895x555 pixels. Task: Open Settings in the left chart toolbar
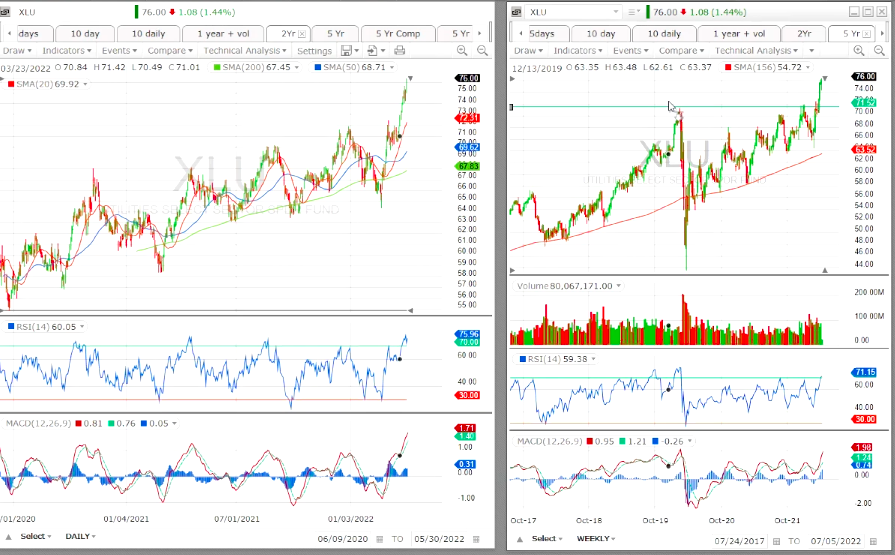point(315,51)
